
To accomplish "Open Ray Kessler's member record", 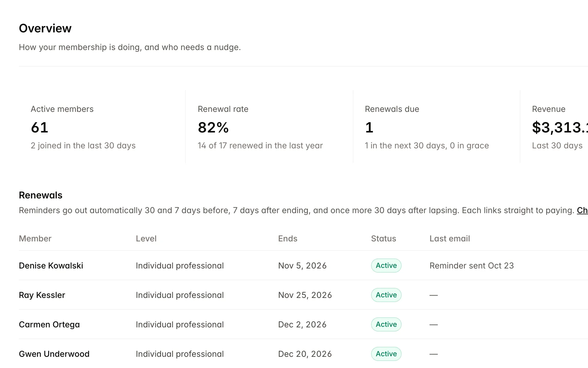I will (42, 295).
